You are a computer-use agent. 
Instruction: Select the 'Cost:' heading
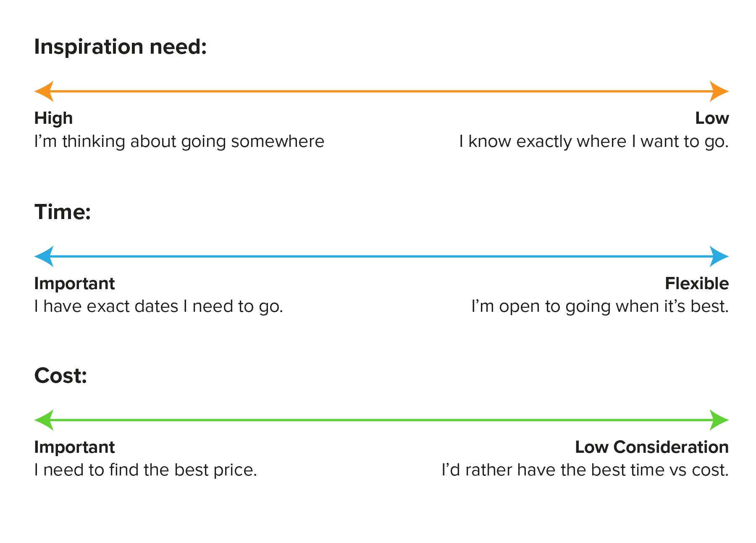pyautogui.click(x=60, y=375)
